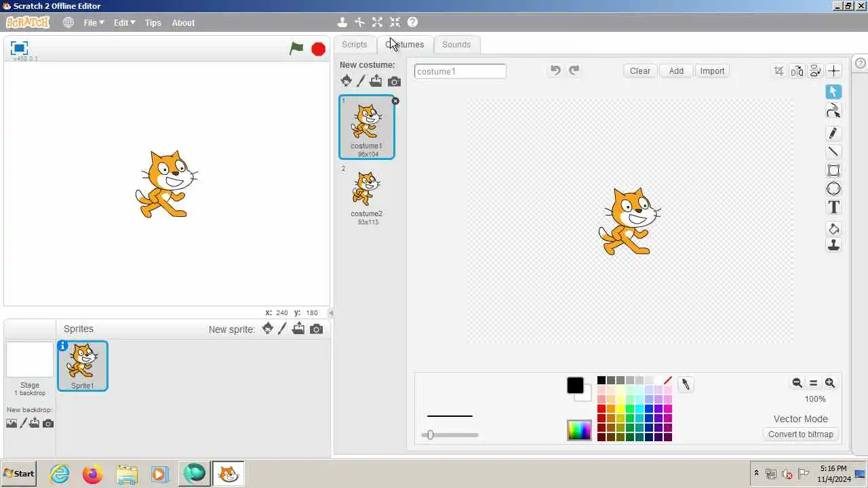Screen dimensions: 868x488
Task: Open the File menu
Action: point(94,22)
